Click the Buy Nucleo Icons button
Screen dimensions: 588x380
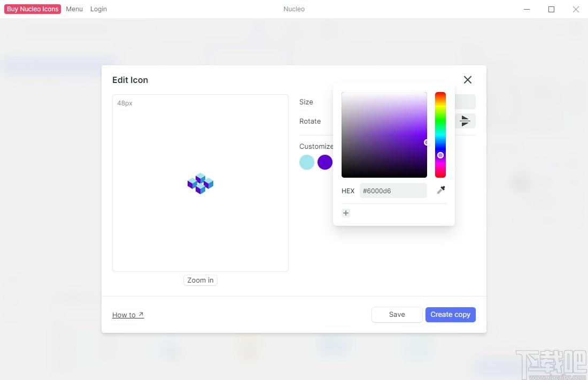[x=33, y=9]
